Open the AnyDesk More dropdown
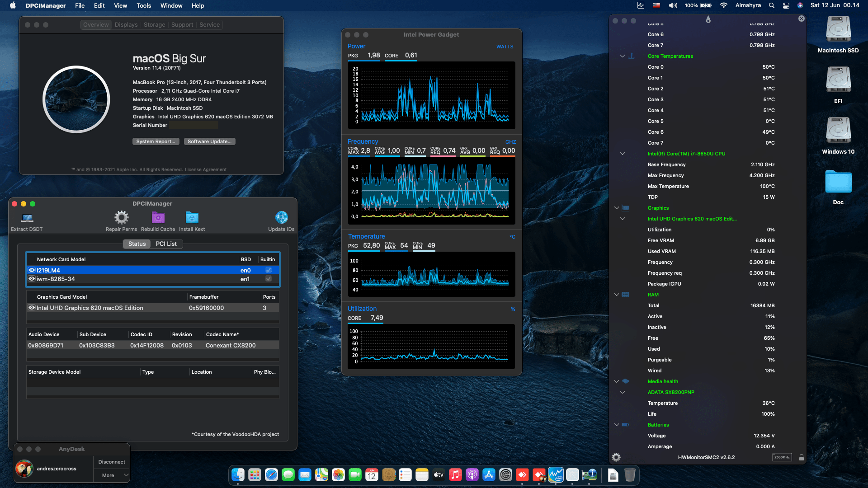The image size is (868, 488). coord(112,475)
